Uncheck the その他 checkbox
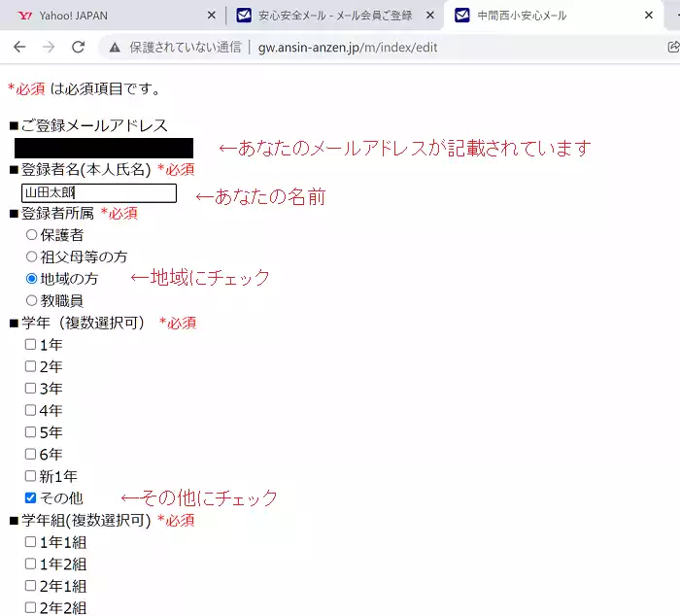This screenshot has height=616, width=680. click(x=30, y=497)
